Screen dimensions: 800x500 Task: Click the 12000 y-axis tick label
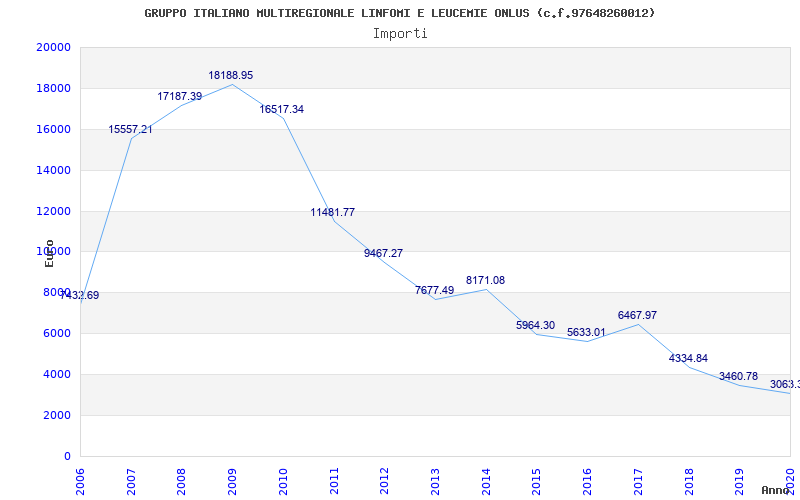(54, 211)
